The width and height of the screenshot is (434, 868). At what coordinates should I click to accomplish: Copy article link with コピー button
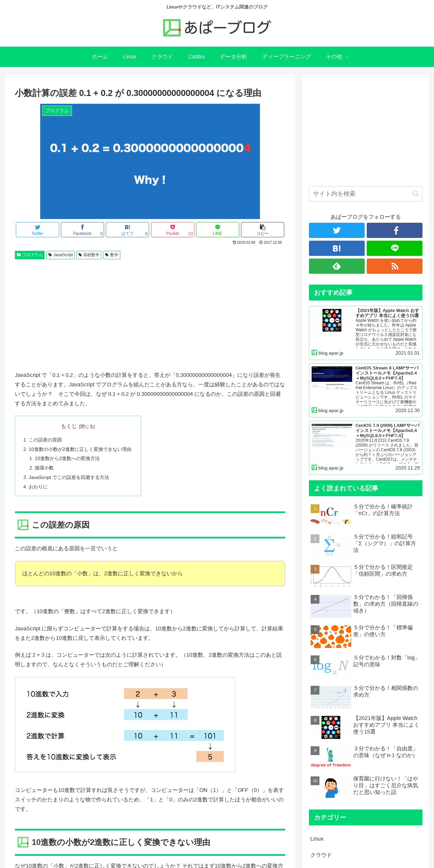click(263, 230)
